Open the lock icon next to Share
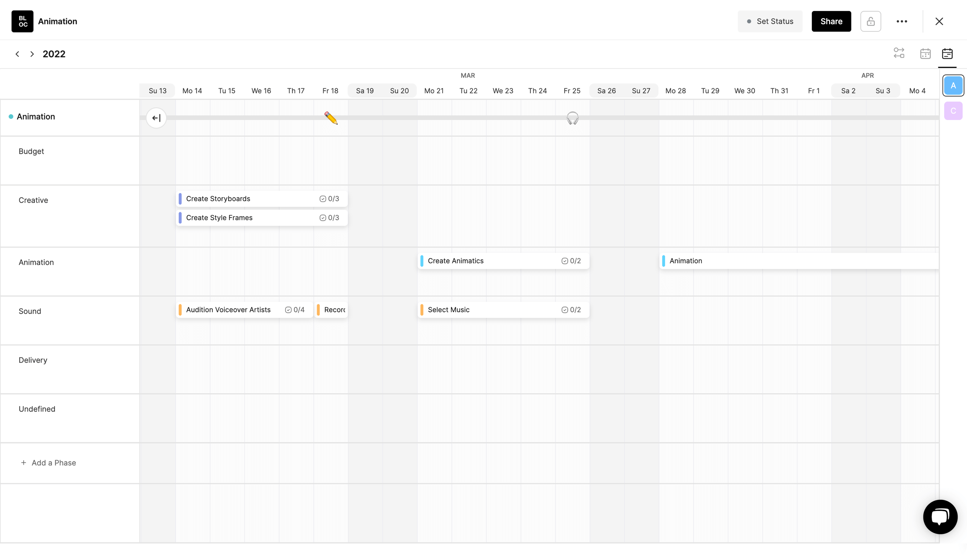The width and height of the screenshot is (967, 560). click(x=871, y=21)
